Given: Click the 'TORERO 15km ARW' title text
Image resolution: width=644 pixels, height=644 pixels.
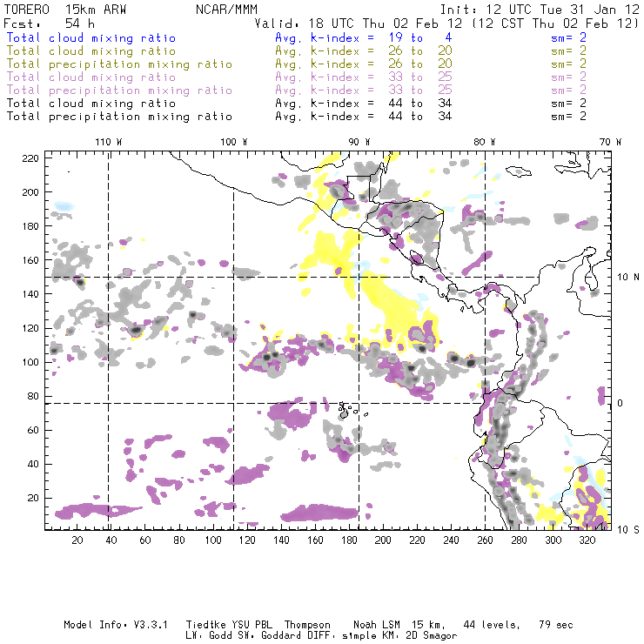Looking at the screenshot, I should click(65, 10).
